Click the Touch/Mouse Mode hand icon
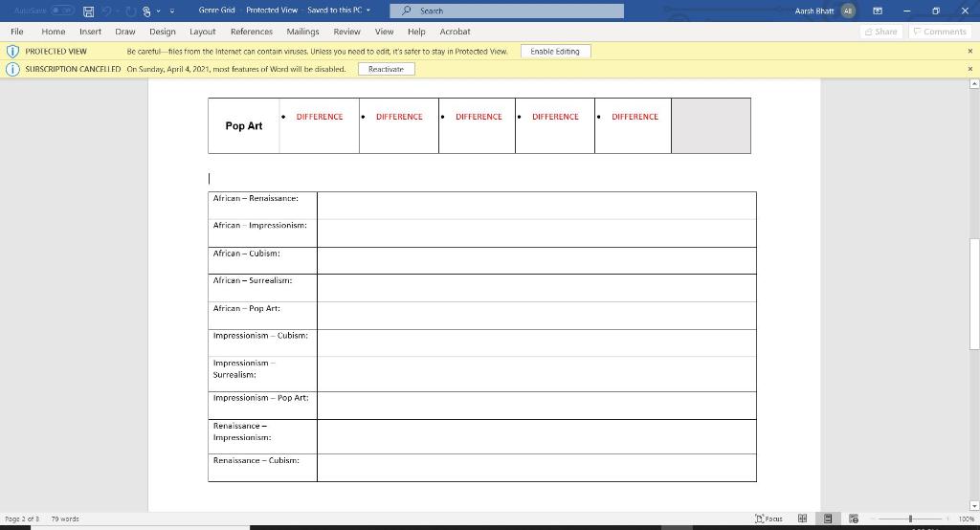Screen dimensions: 980x530 tap(146, 11)
